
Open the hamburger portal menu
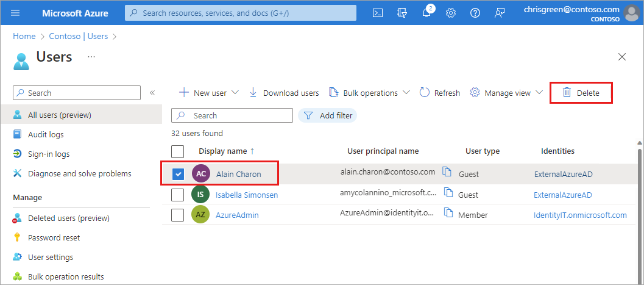[16, 13]
